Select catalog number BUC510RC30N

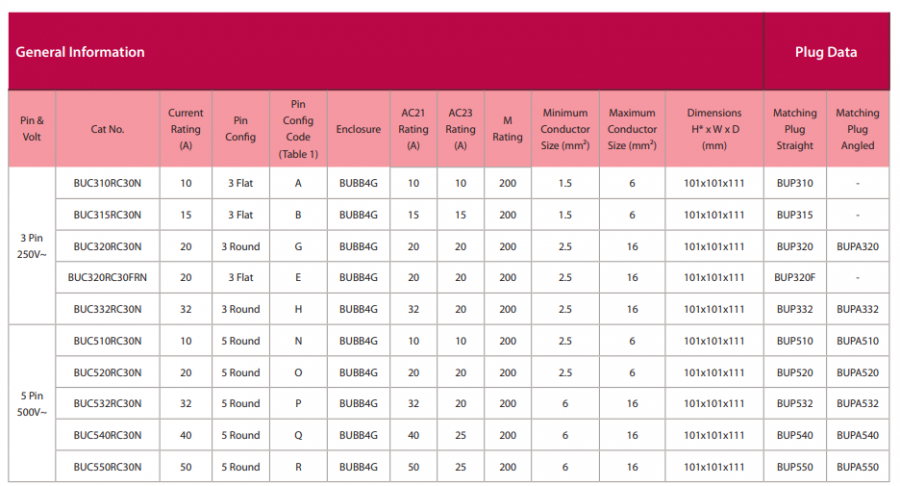108,341
